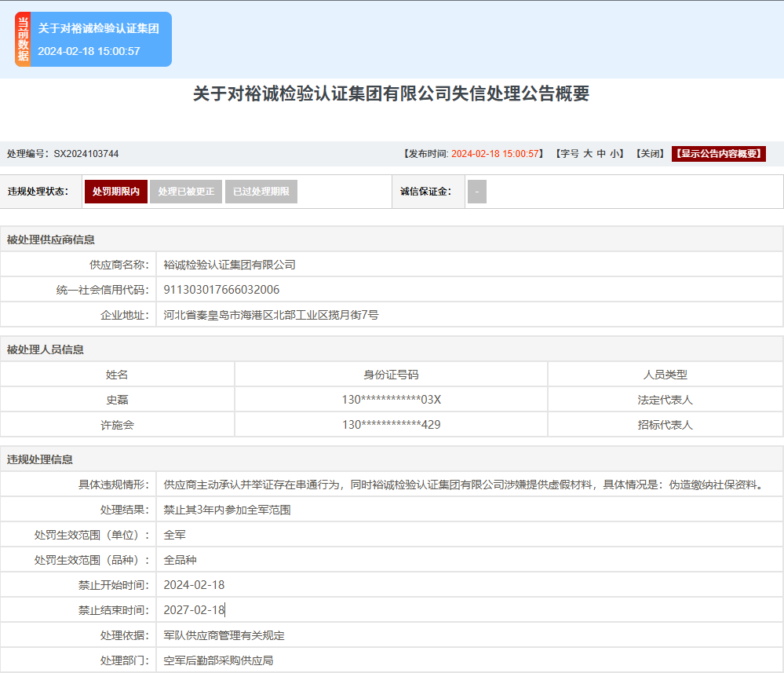Screen dimensions: 784x673
Task: Click supplier name 裕诚检验认证集团有限公司
Action: tap(229, 265)
